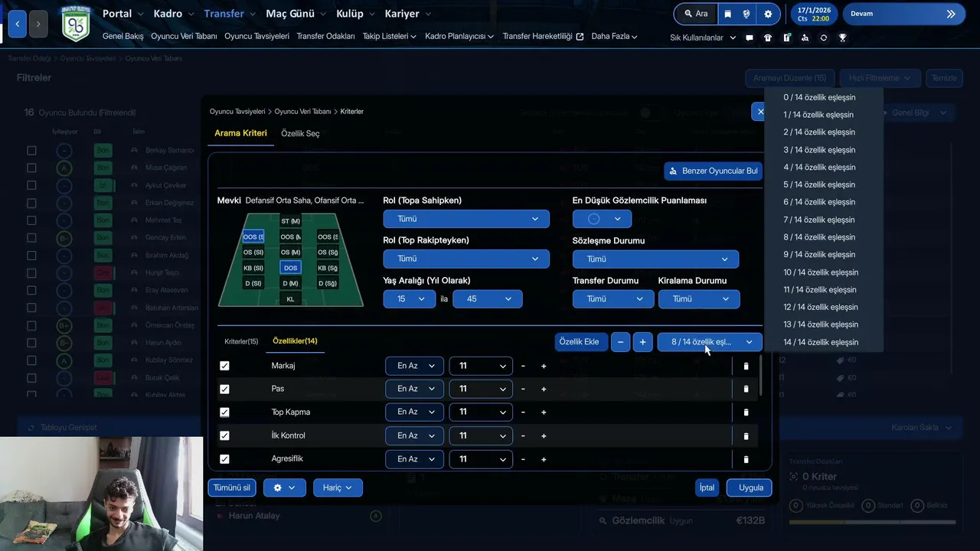Tick the checkbox for Erkan Değişmez
980x551 pixels.
pos(31,203)
